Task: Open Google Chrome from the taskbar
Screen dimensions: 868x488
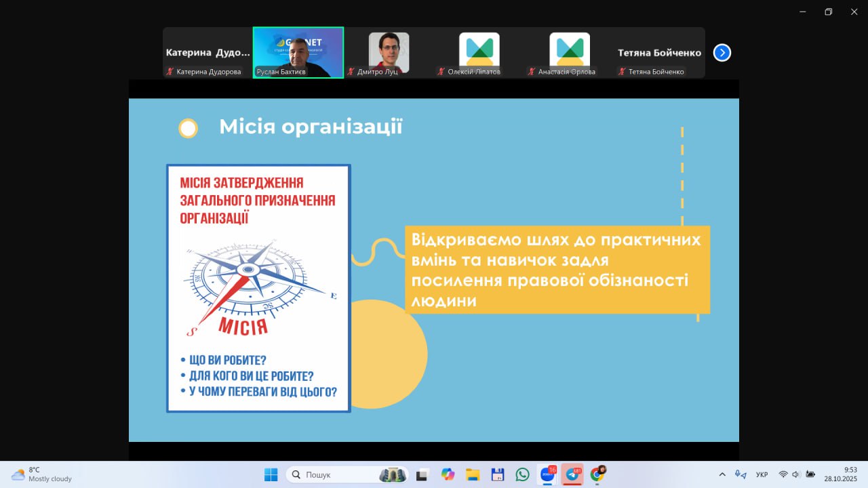Action: 597,474
